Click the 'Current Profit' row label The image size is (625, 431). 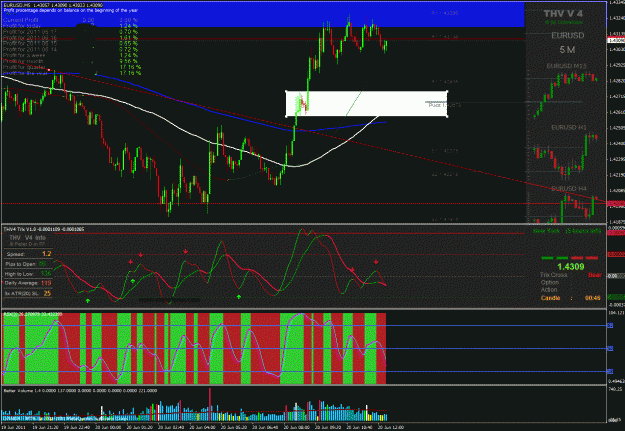click(20, 20)
